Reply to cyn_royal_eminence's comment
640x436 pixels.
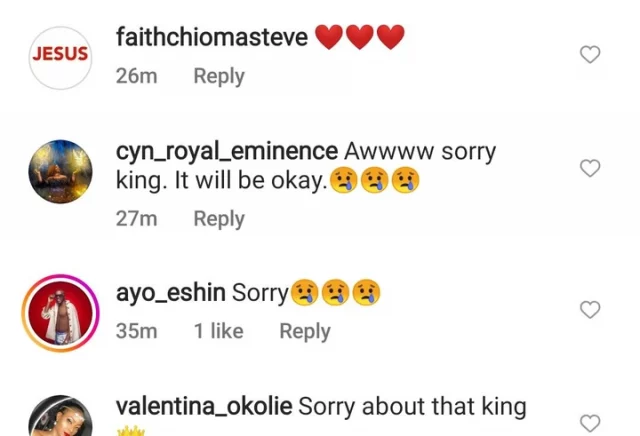tap(219, 218)
